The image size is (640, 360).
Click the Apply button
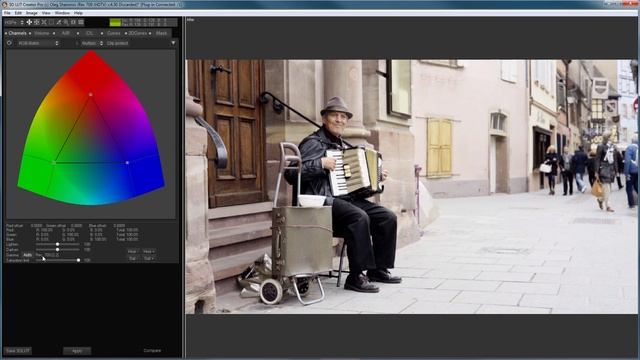click(x=77, y=351)
